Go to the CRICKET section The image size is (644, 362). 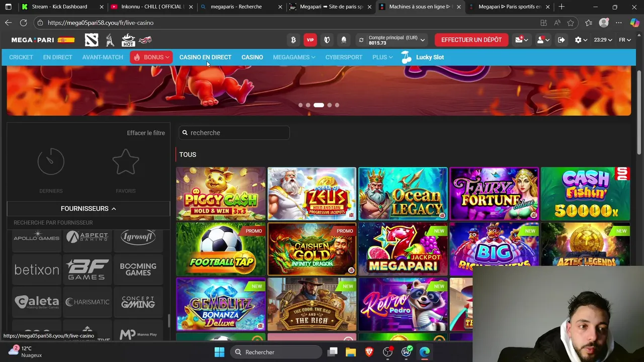(21, 57)
